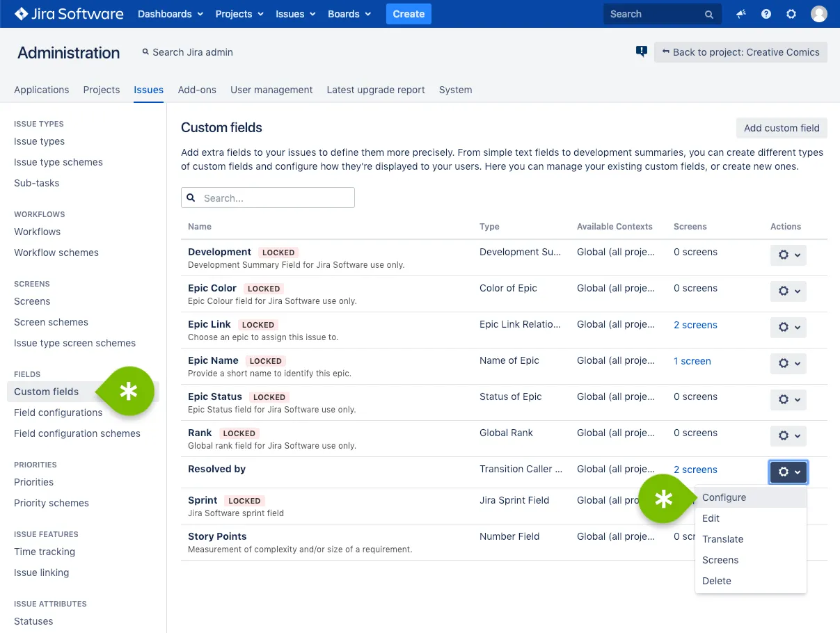Open Resolved by's 2 screens link

(695, 470)
